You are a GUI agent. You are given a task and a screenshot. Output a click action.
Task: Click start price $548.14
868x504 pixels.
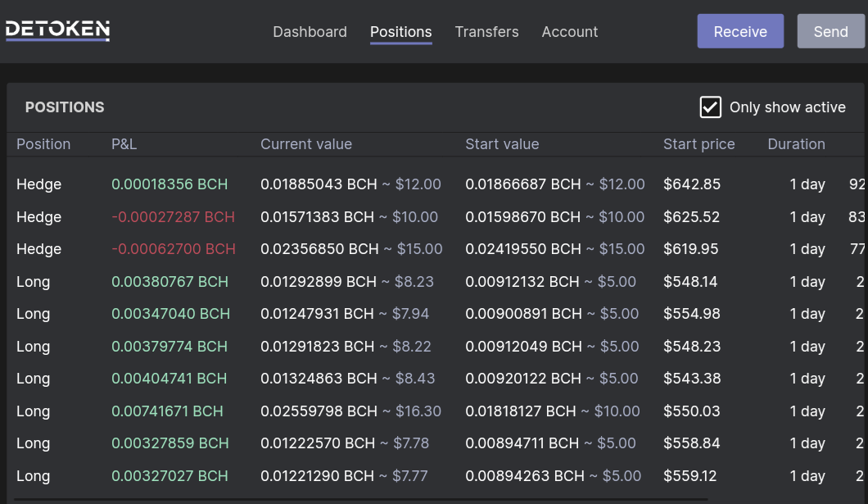pos(690,281)
